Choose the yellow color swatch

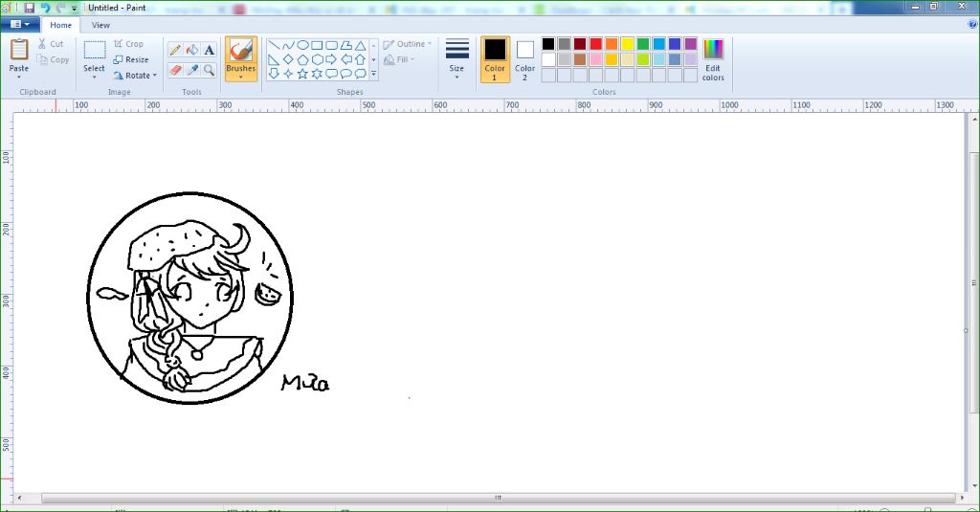click(628, 44)
